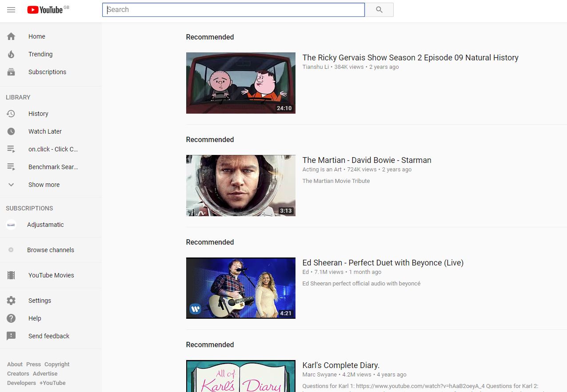Screen dimensions: 567x392
Task: Click the Creators footer link
Action: [x=18, y=374]
